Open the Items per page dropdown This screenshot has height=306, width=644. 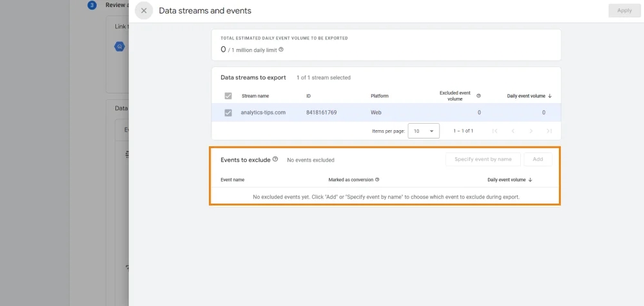[x=424, y=131]
